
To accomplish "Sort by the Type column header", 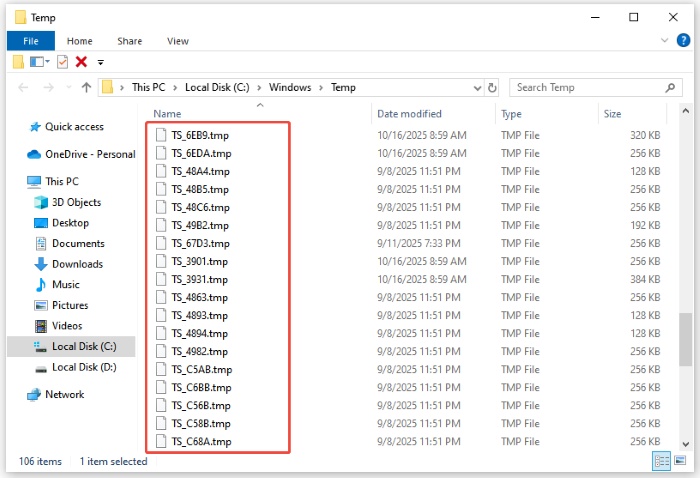I will [511, 114].
